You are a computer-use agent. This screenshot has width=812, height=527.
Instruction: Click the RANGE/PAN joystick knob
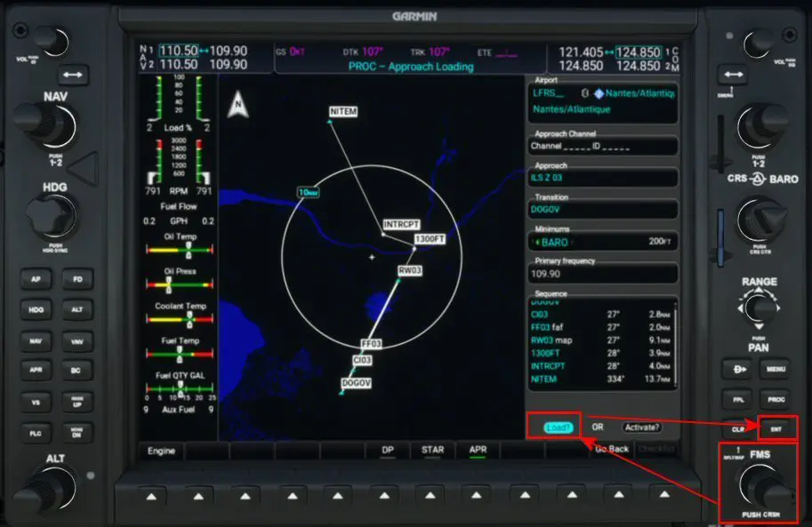pyautogui.click(x=760, y=308)
